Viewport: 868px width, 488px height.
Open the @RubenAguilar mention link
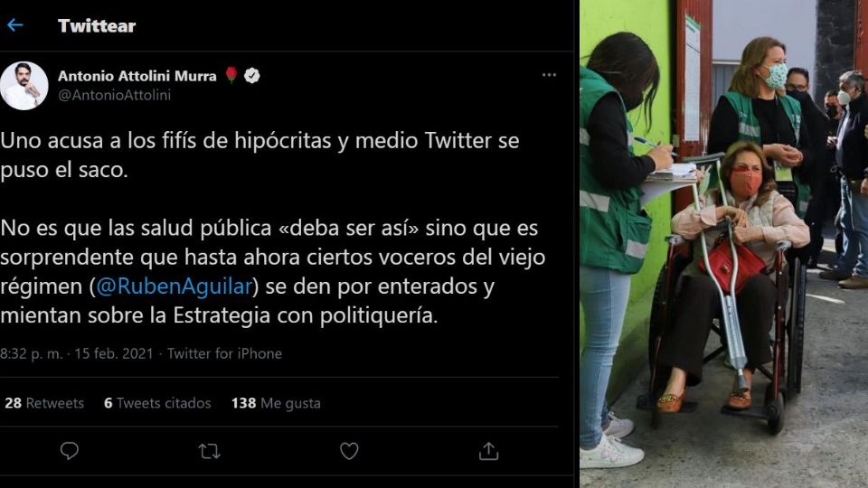(x=174, y=286)
